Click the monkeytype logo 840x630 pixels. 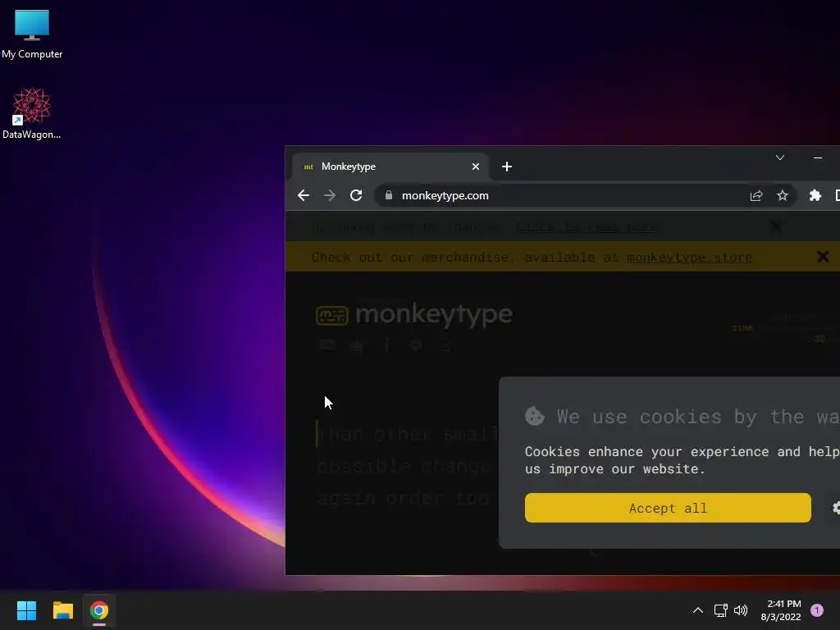[414, 315]
